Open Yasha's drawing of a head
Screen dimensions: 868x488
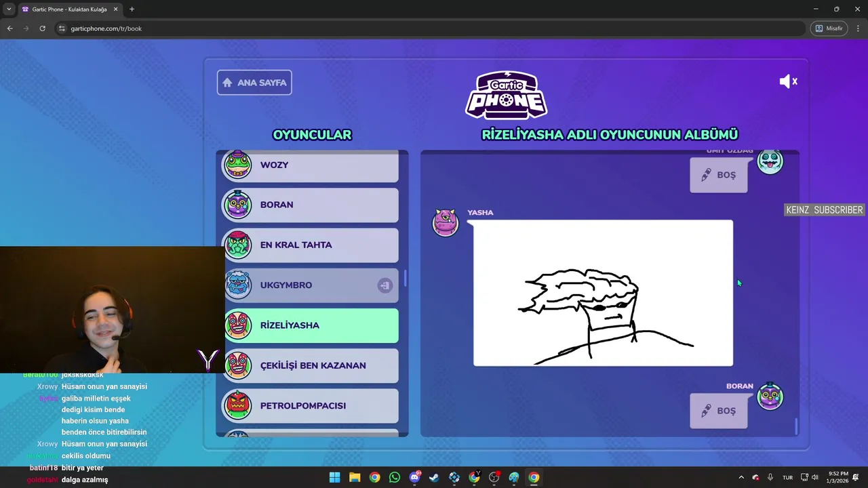[x=603, y=293]
